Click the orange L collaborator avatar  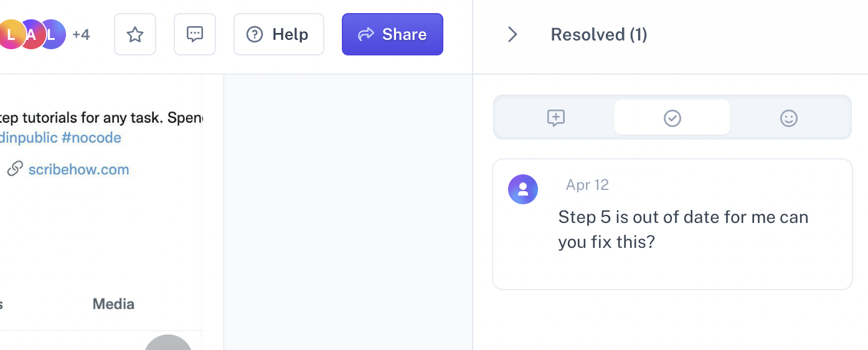pos(11,34)
